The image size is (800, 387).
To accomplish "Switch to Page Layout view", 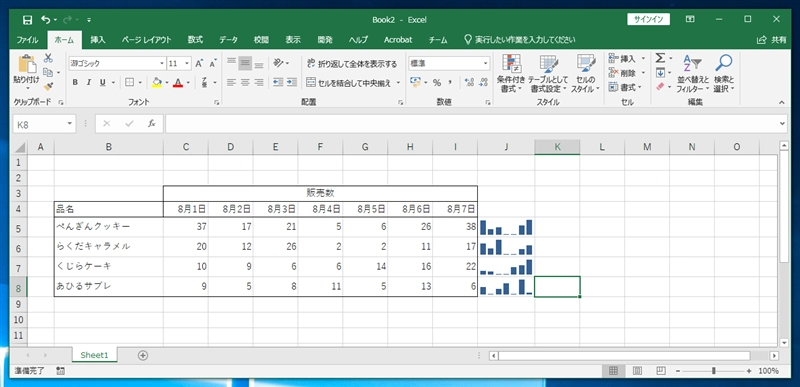I will tap(638, 371).
